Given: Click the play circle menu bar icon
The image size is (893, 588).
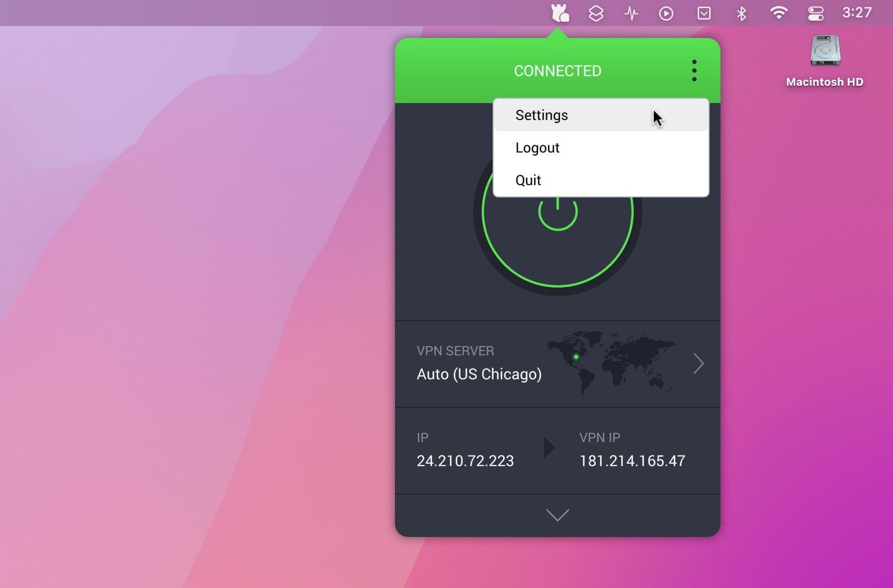Looking at the screenshot, I should [x=666, y=13].
